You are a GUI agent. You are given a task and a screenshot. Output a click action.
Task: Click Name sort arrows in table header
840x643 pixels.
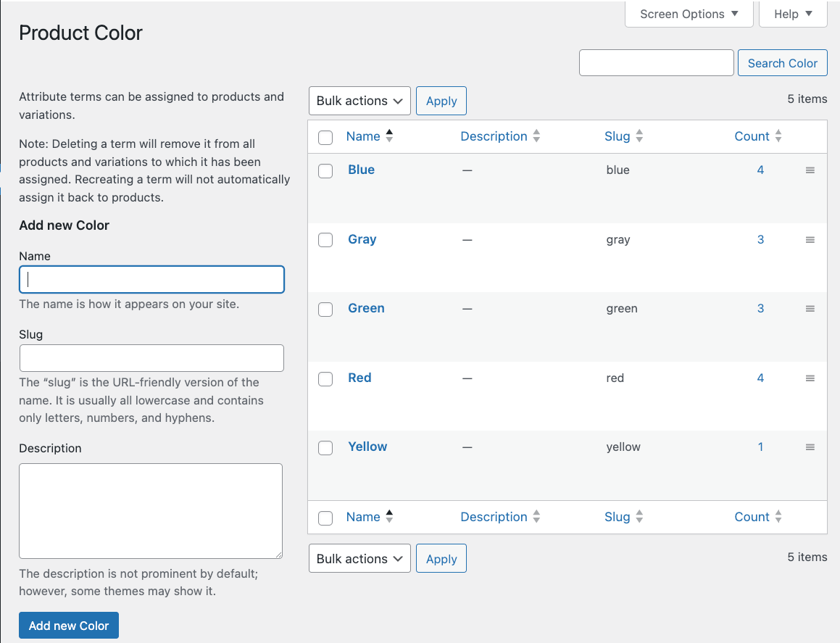[389, 136]
